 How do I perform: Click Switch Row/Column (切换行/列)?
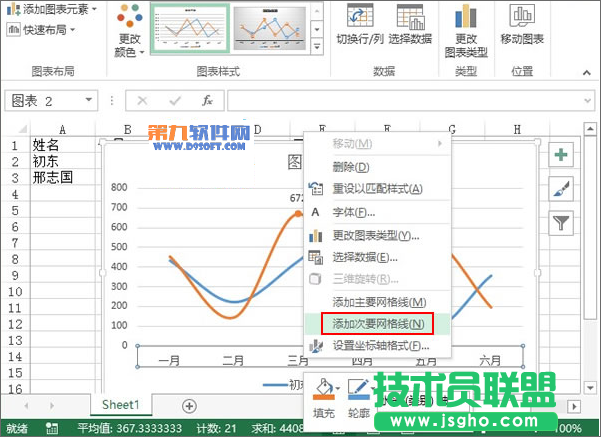coord(360,25)
